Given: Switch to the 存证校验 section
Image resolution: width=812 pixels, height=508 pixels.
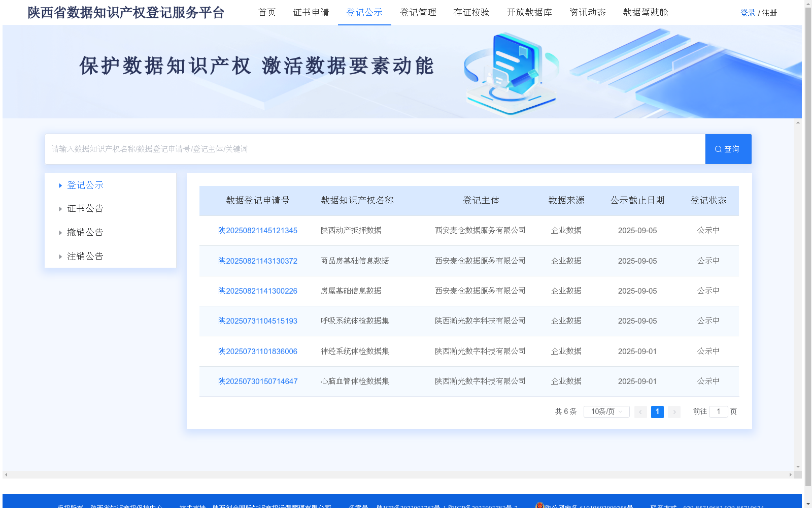Looking at the screenshot, I should (471, 13).
